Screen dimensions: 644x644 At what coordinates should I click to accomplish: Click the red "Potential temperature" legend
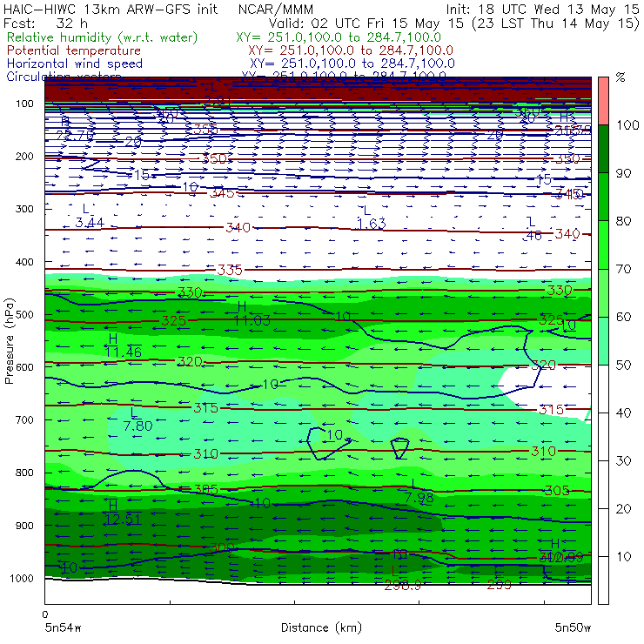click(x=74, y=50)
